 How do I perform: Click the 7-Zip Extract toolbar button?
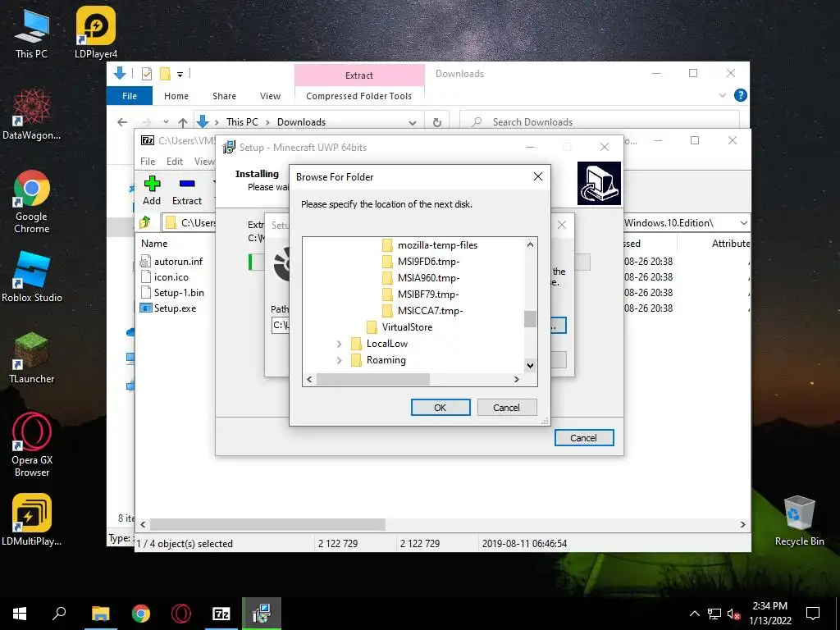click(x=187, y=190)
